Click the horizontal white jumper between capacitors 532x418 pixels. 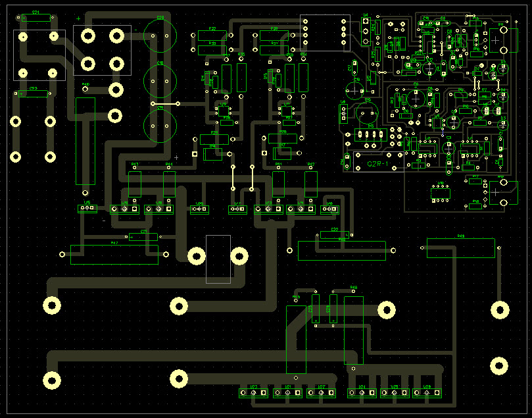[x=165, y=103]
